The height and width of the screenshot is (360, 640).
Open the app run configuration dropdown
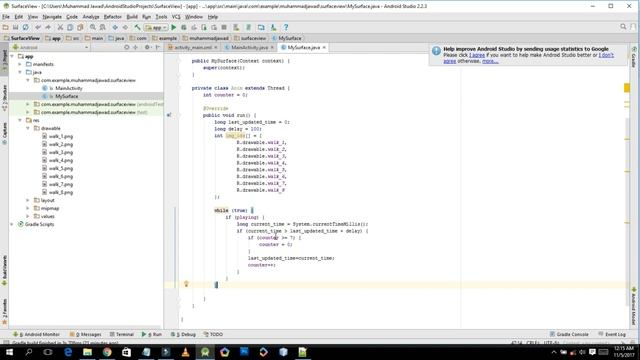(x=156, y=27)
